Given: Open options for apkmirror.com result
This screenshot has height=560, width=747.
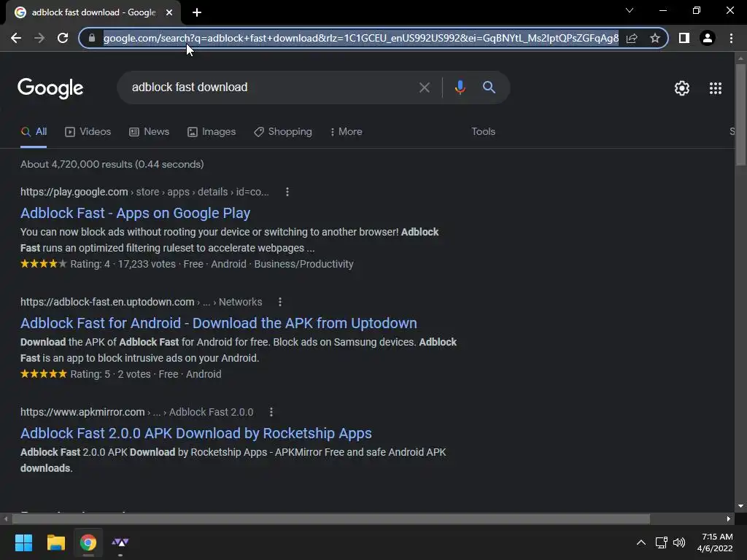Looking at the screenshot, I should point(271,412).
